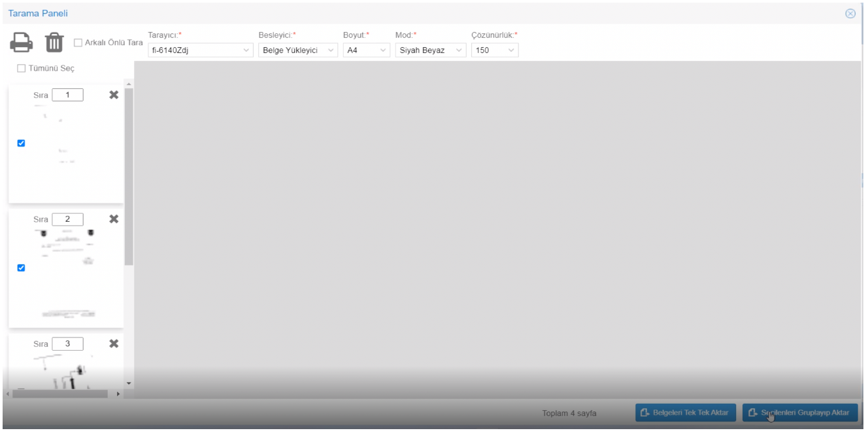Uncheck the page 2 selection checkbox
Viewport: 868px width, 437px height.
21,268
